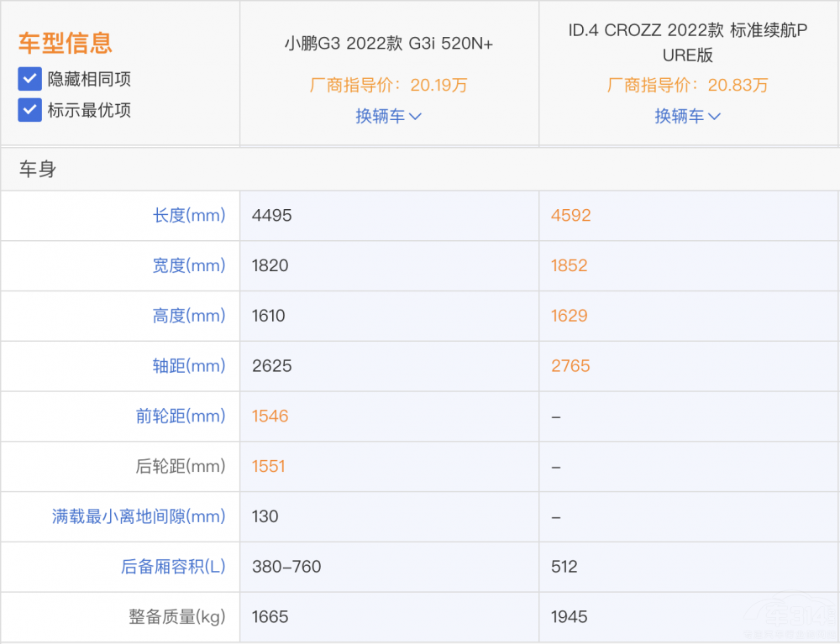Viewport: 840px width, 644px height.
Task: Uncheck the 隐藏相同项 checkbox
Action: click(x=30, y=79)
